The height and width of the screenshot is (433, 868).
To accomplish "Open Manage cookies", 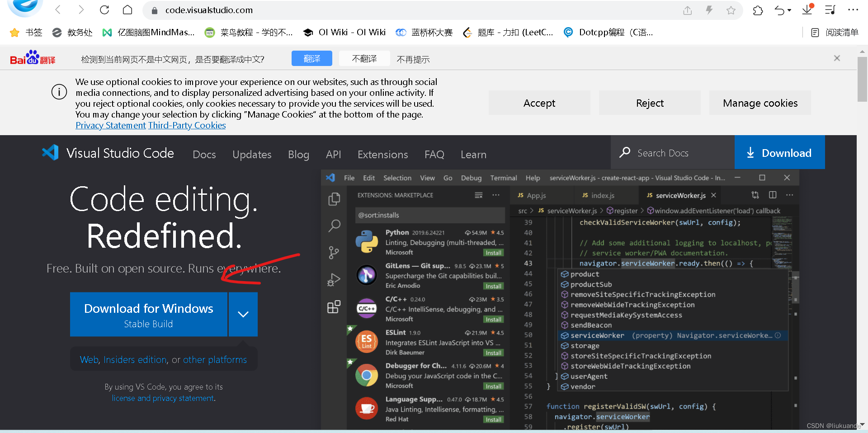I will [760, 103].
